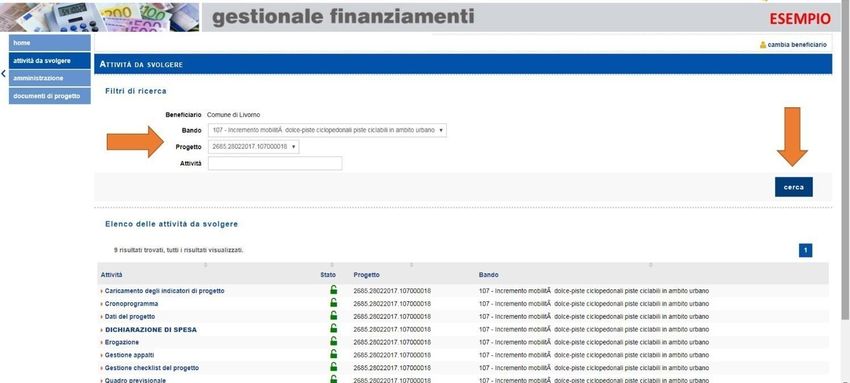The height and width of the screenshot is (383, 850).
Task: Open Gestione checklist del progetto link
Action: point(152,368)
